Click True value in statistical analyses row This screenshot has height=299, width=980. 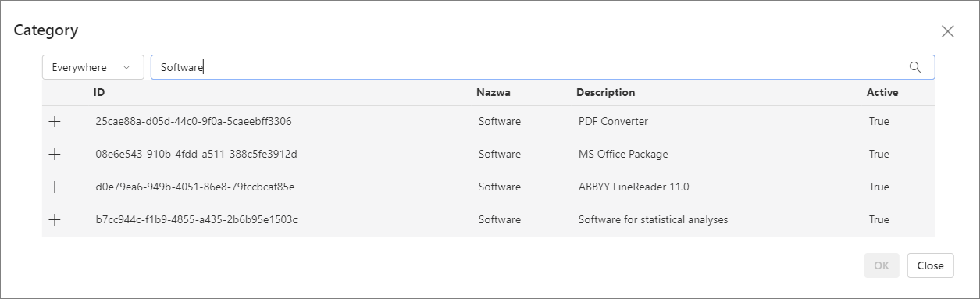879,219
